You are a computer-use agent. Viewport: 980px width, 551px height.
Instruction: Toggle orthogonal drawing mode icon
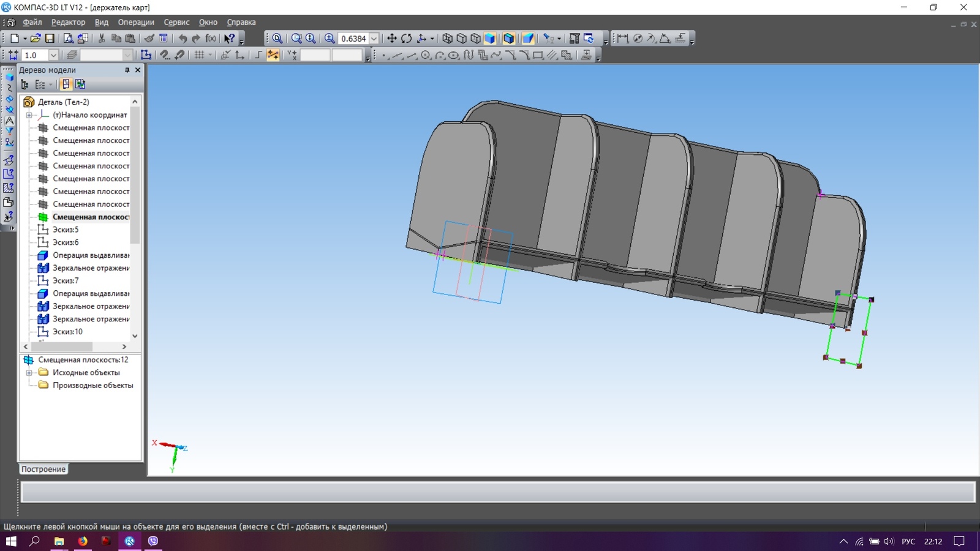coord(258,55)
